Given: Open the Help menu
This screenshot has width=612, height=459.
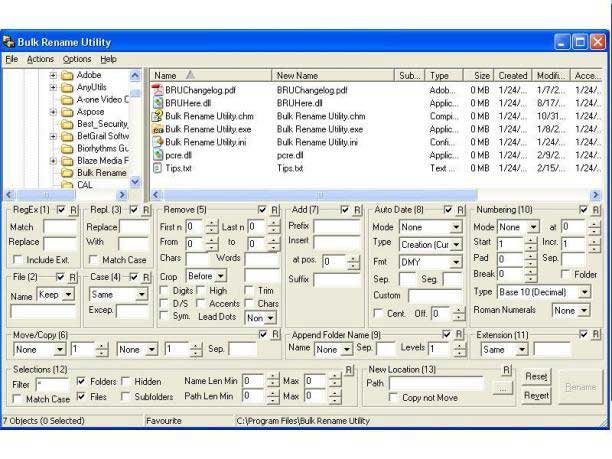Looking at the screenshot, I should pyautogui.click(x=109, y=59).
